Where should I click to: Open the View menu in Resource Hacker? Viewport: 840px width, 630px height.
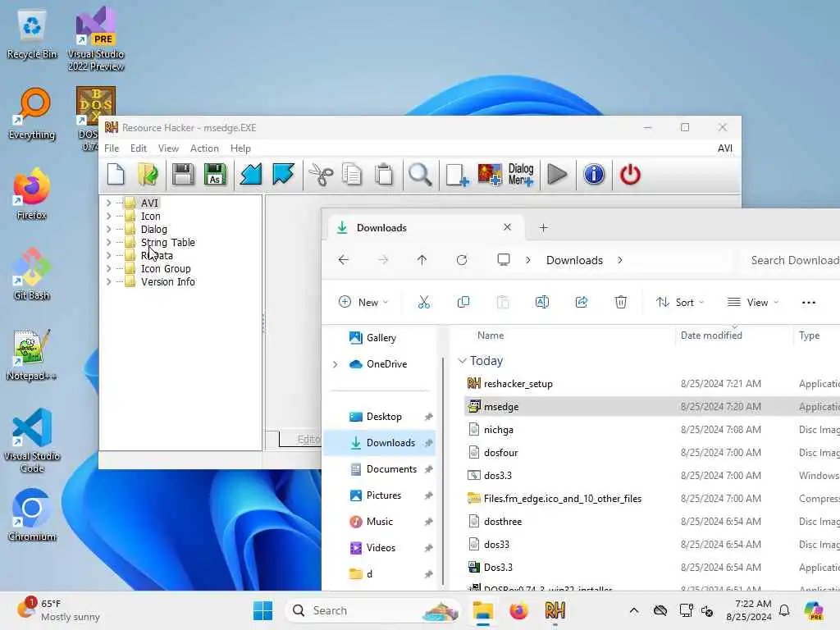tap(168, 148)
